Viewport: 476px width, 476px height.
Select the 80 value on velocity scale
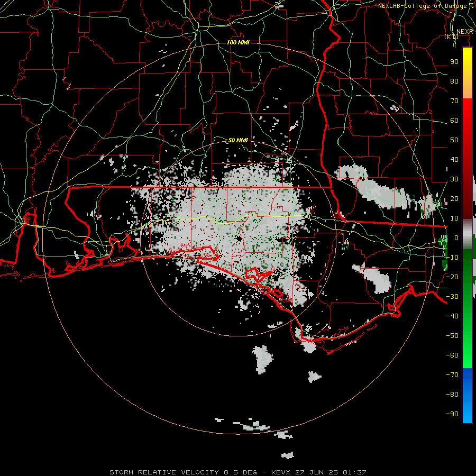(x=454, y=81)
